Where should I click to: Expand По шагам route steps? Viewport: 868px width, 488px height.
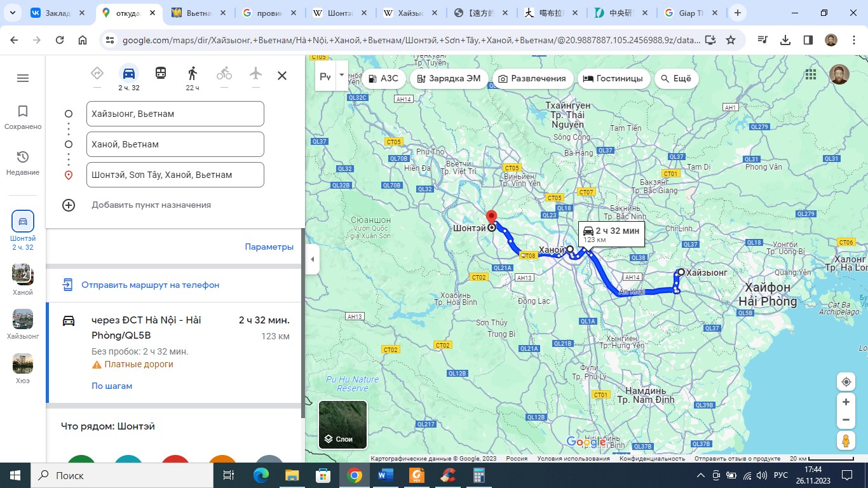pyautogui.click(x=112, y=386)
